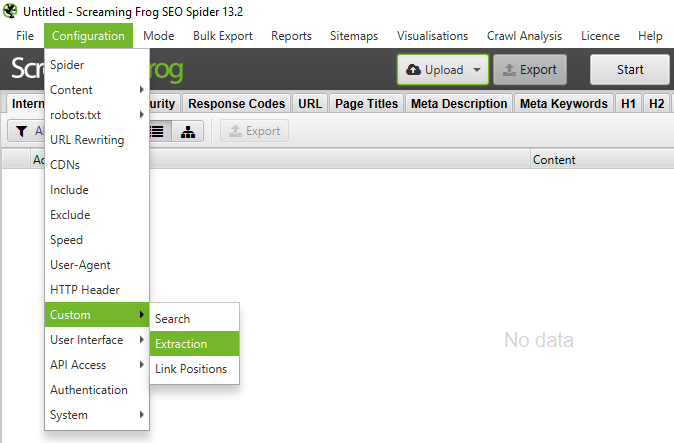Select URL Rewriting menu entry
The height and width of the screenshot is (443, 674).
point(97,140)
